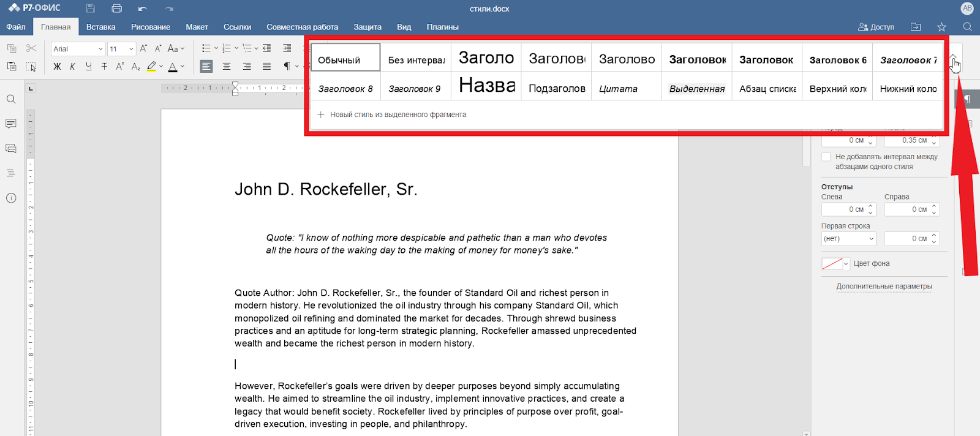Viewport: 980px width, 436px height.
Task: Toggle underline formatting (Ч)
Action: [x=88, y=66]
